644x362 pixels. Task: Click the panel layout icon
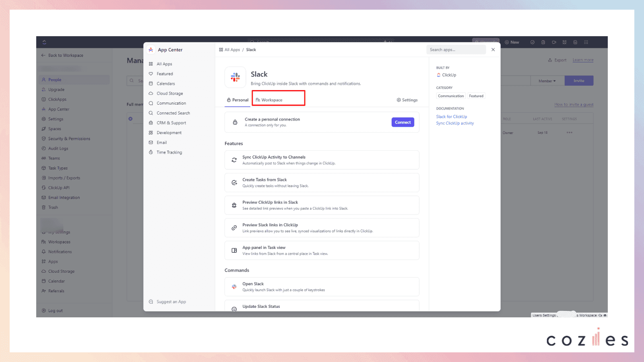pyautogui.click(x=234, y=251)
